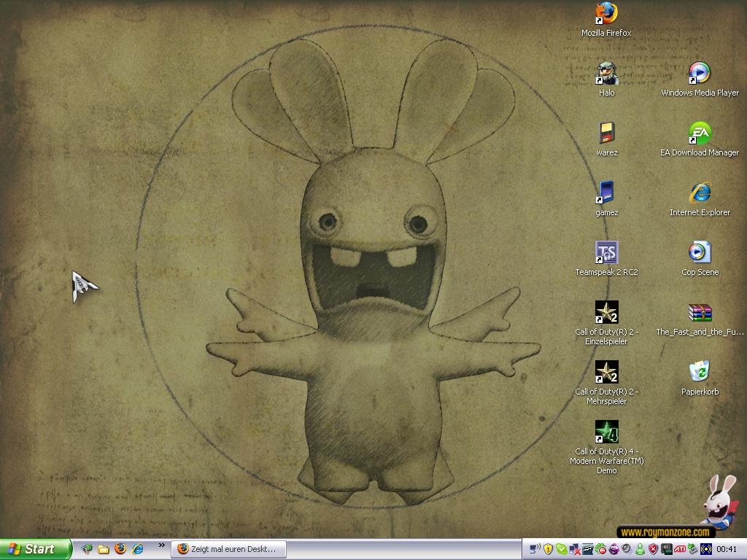Launch Call of Duty 4 Modern Warfare Demo
This screenshot has width=747, height=560.
click(x=606, y=448)
